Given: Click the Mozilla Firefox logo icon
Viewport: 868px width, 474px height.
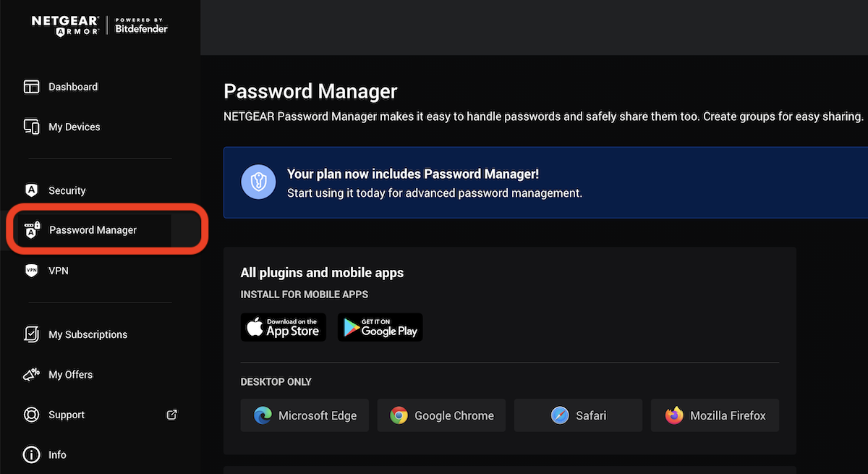Looking at the screenshot, I should 674,415.
